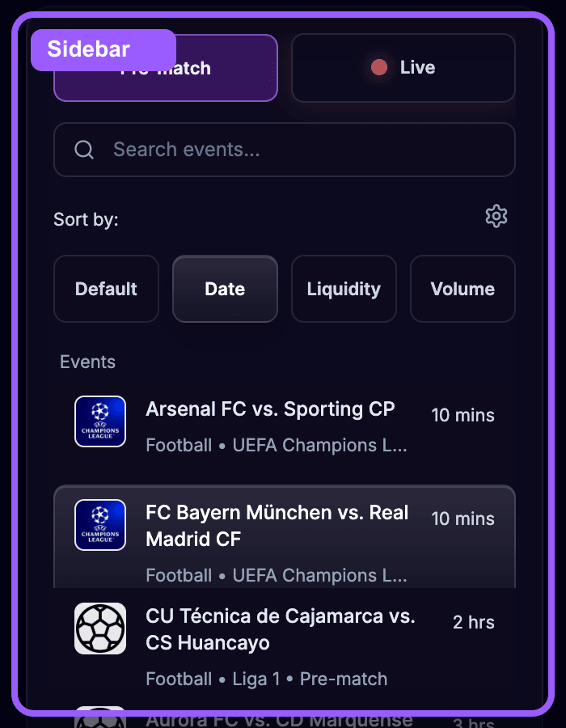Click the red Live indicator dot
566x728 pixels.
(378, 68)
